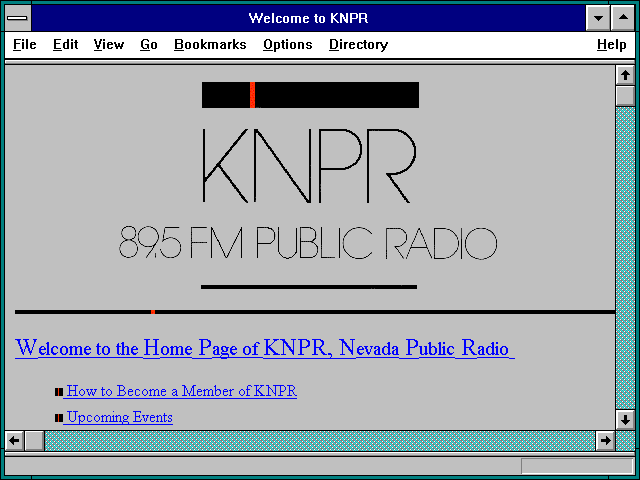
Task: Click the vertical scrollbar down arrow
Action: coord(625,420)
